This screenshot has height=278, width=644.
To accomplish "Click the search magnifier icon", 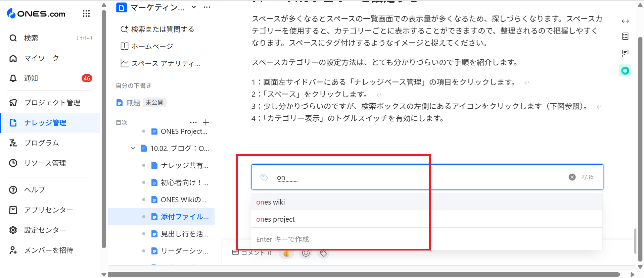I will coord(13,38).
